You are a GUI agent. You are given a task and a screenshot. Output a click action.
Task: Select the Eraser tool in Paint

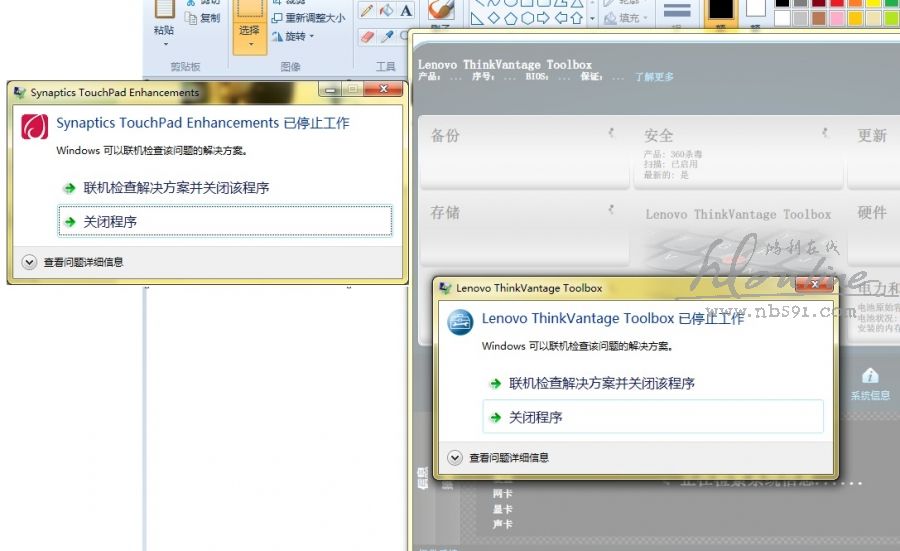pyautogui.click(x=367, y=37)
